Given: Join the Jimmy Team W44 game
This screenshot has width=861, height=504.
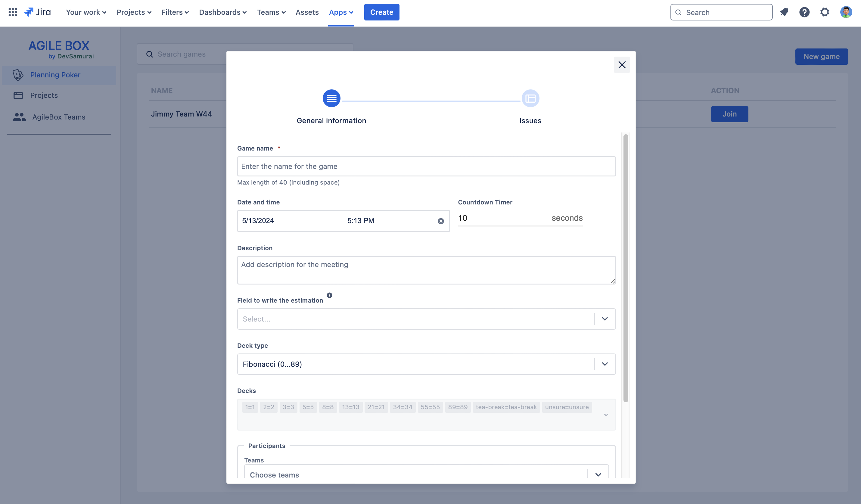Looking at the screenshot, I should (729, 114).
